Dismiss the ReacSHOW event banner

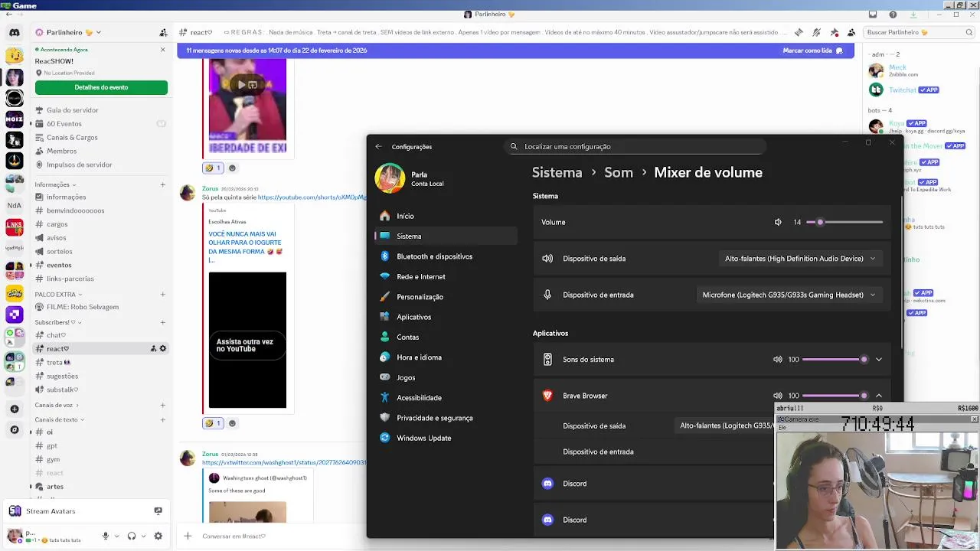pos(162,50)
